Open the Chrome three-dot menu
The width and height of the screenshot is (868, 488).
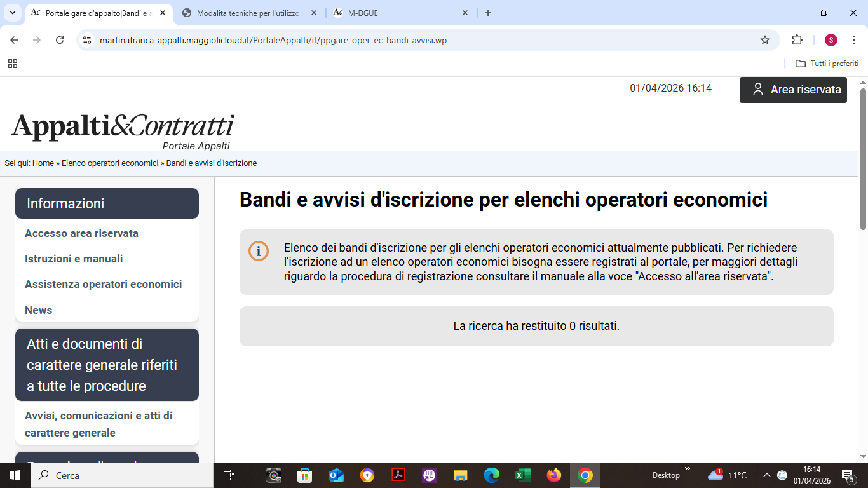(x=855, y=40)
